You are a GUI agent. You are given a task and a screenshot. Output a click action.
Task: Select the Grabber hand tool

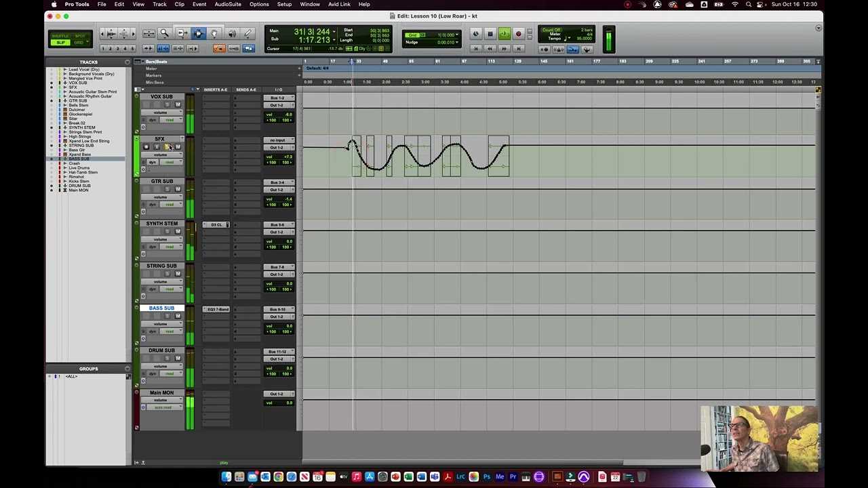214,33
